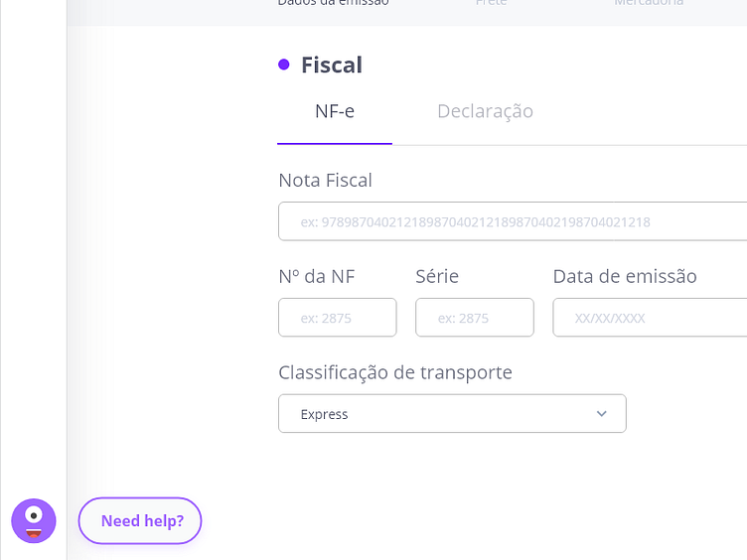Expand the dropdown chevron next to Express
The height and width of the screenshot is (560, 747).
click(x=601, y=414)
